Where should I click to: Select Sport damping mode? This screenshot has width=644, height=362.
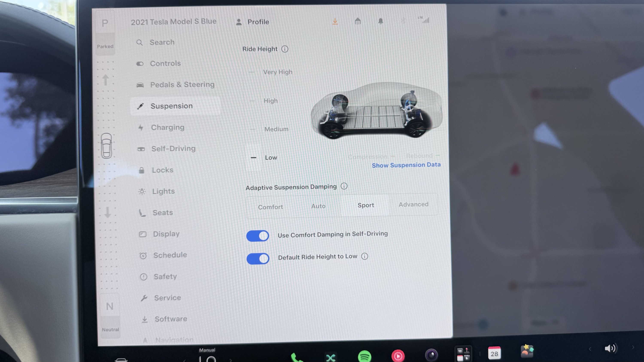pyautogui.click(x=366, y=205)
